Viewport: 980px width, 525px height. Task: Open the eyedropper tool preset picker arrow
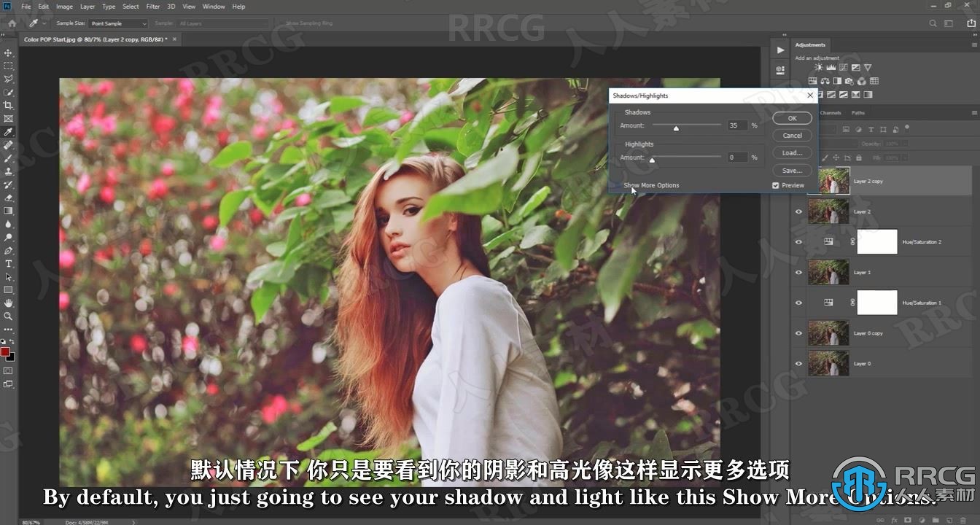pyautogui.click(x=44, y=23)
